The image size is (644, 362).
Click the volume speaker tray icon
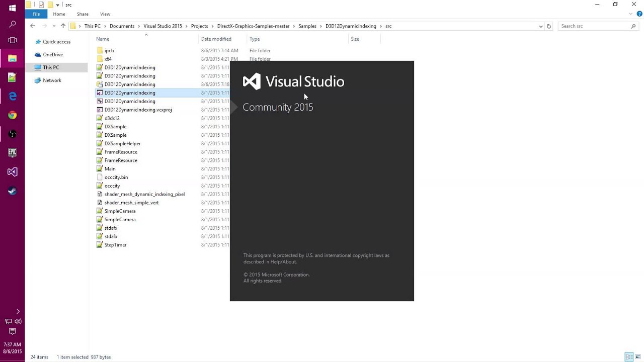click(18, 321)
